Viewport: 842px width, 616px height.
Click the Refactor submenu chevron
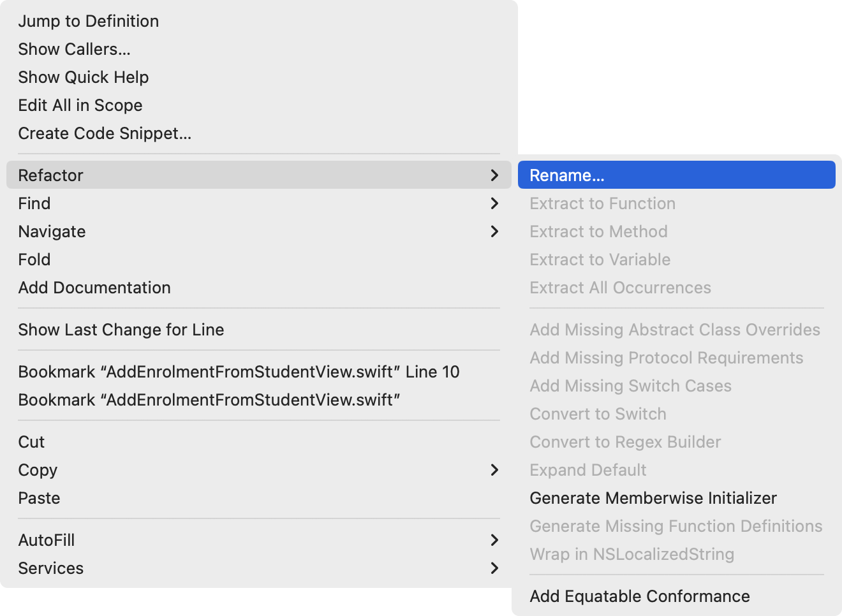tap(494, 175)
